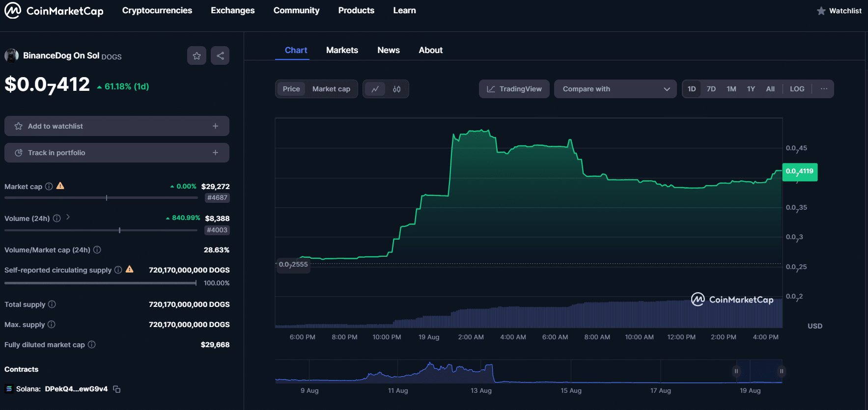The height and width of the screenshot is (410, 868).
Task: Click the 61.18% (1d) change text
Action: coord(127,86)
